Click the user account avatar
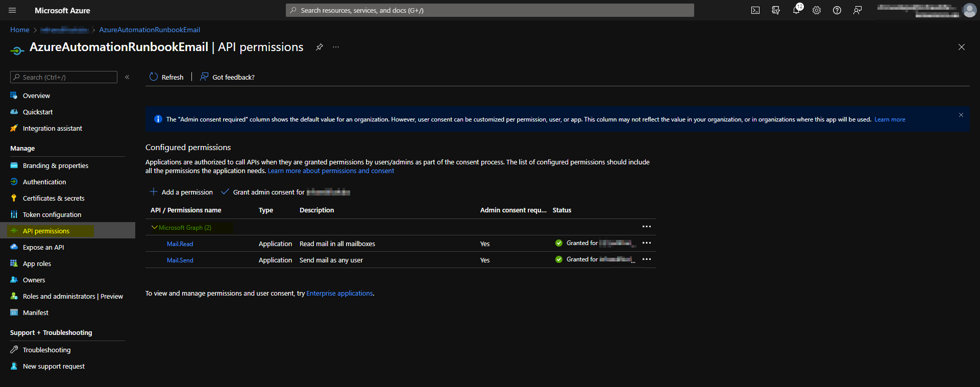This screenshot has width=980, height=387. tap(970, 10)
